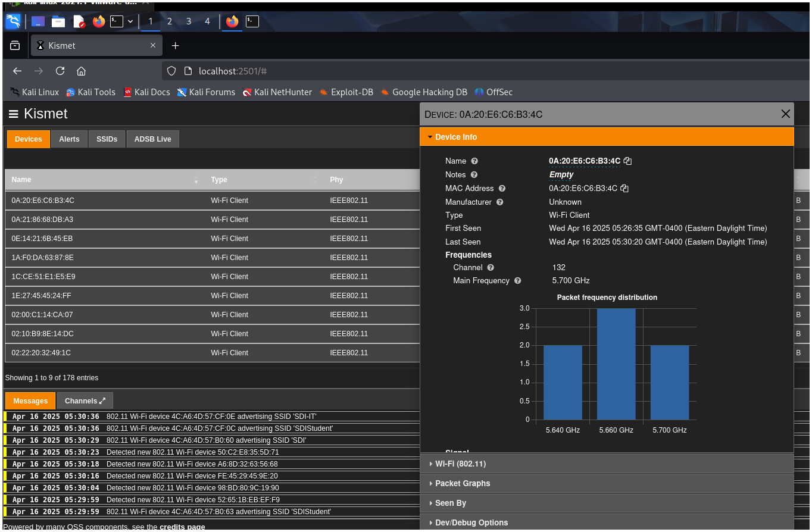Click the help icon next to Channel
This screenshot has height=532, width=812.
click(491, 268)
